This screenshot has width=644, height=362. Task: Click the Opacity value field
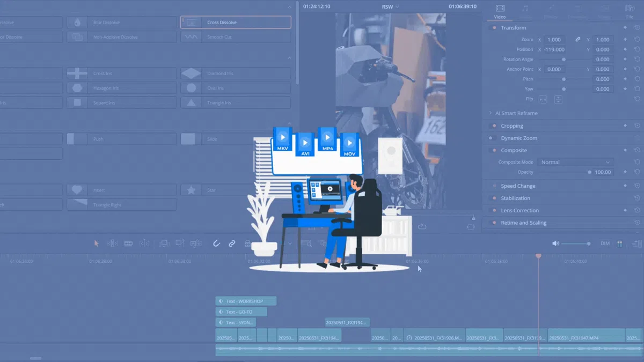coord(603,172)
